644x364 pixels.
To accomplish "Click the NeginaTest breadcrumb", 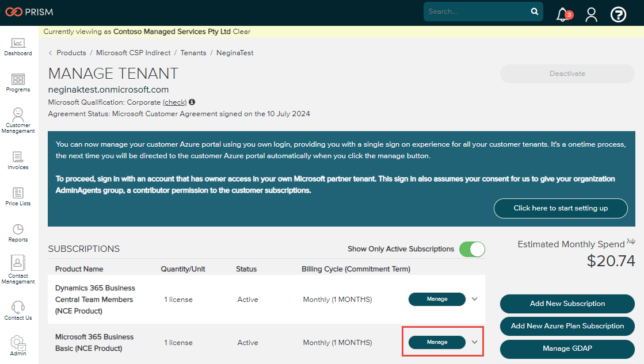I will point(235,53).
